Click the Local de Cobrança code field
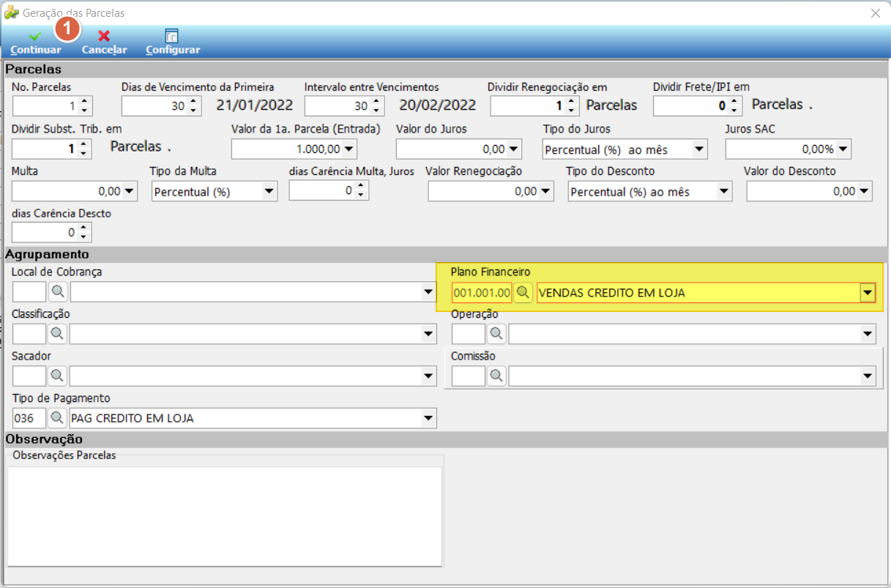Image resolution: width=891 pixels, height=588 pixels. click(x=29, y=292)
